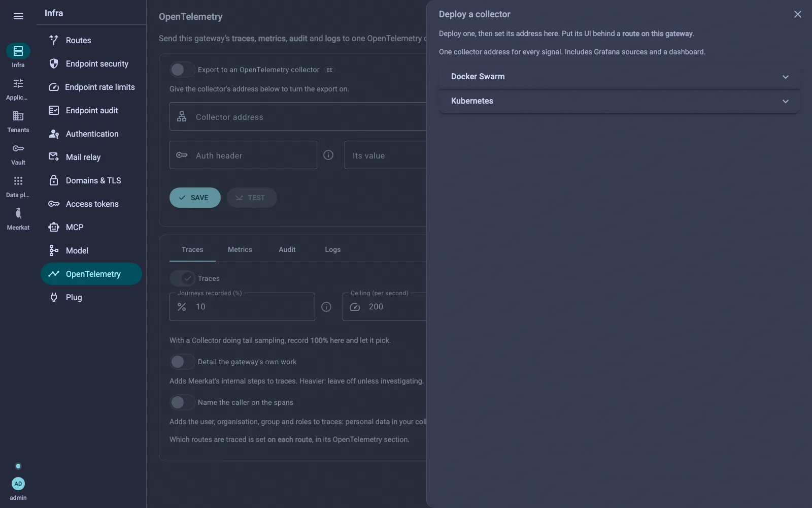Click the Routes fork icon
Viewport: 812px width, 508px height.
click(54, 40)
